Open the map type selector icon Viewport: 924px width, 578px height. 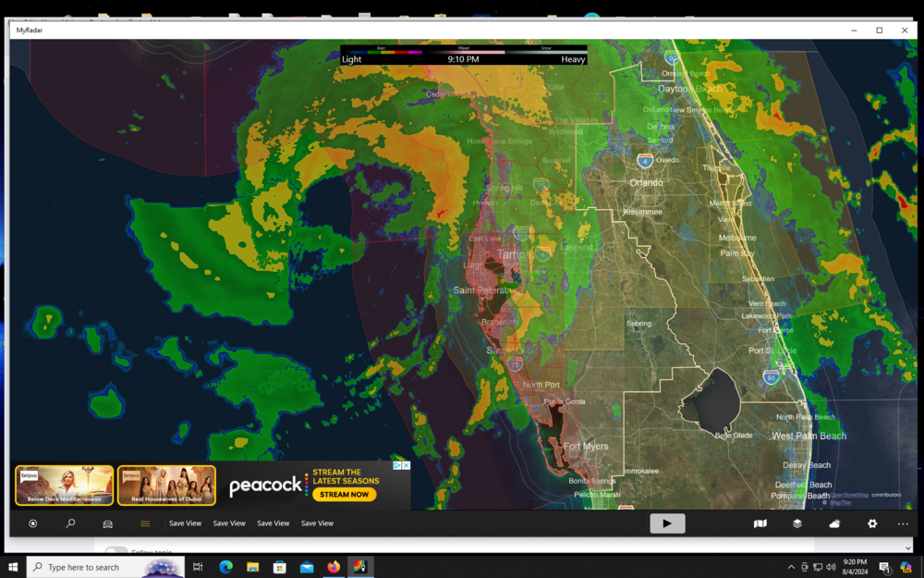tap(760, 523)
